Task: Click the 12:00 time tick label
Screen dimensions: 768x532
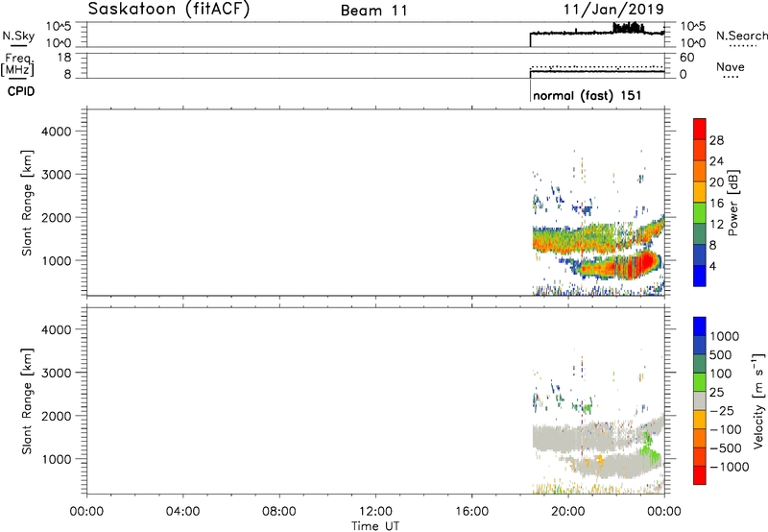Action: 375,512
